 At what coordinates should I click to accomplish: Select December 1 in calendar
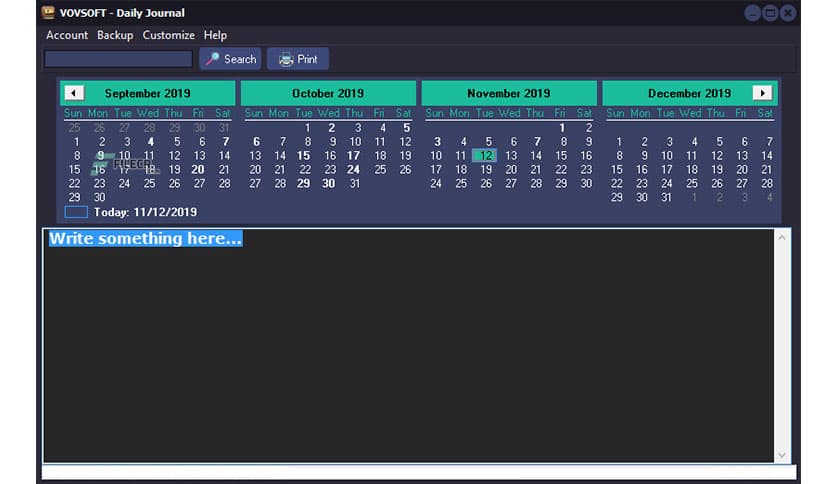click(x=619, y=142)
